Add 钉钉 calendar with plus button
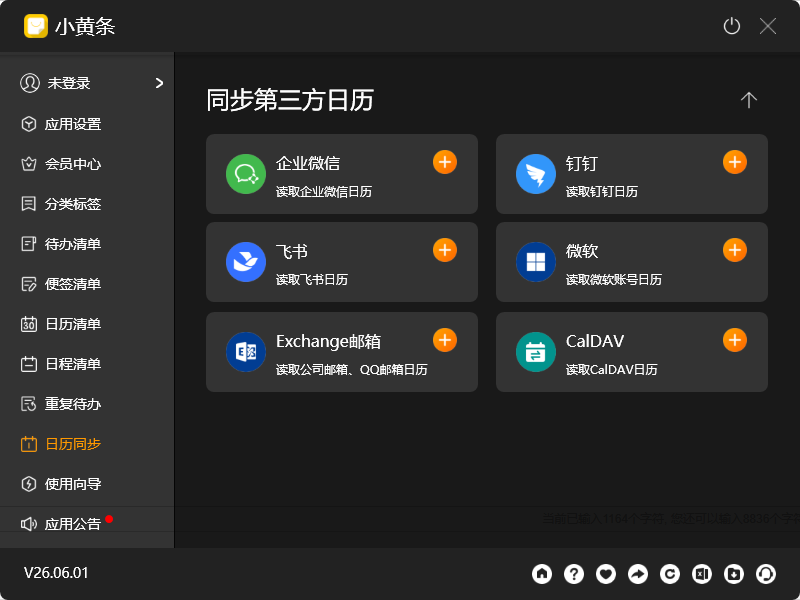Image resolution: width=800 pixels, height=600 pixels. pyautogui.click(x=735, y=162)
